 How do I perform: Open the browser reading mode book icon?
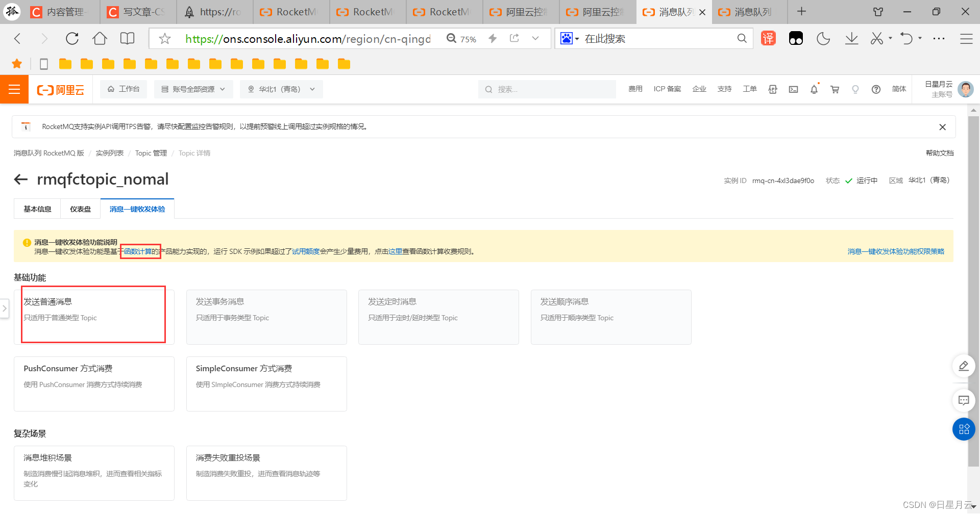127,38
